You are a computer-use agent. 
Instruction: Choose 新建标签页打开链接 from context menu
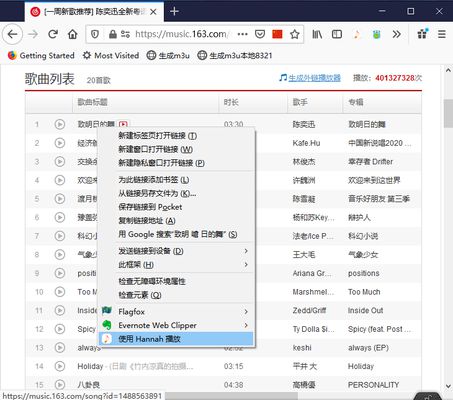click(177, 136)
